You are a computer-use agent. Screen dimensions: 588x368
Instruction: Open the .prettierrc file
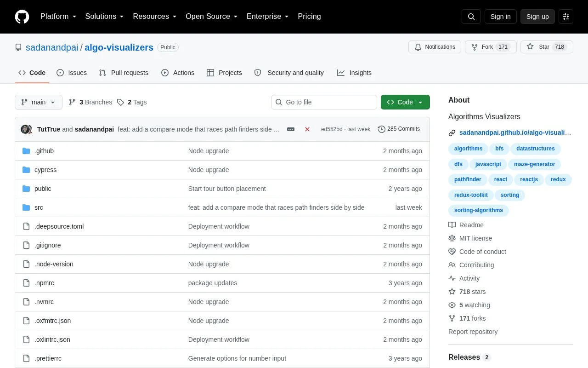click(x=48, y=358)
